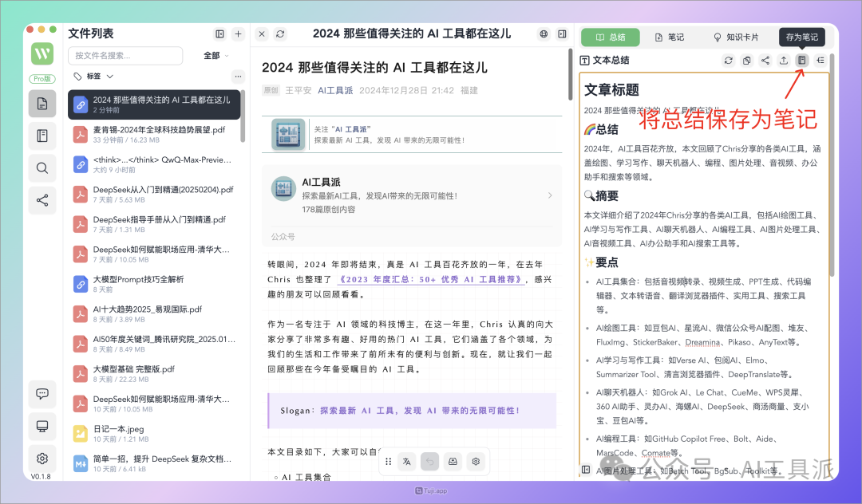Regenerate the 文本总结 summary
Image resolution: width=862 pixels, height=504 pixels.
(x=729, y=61)
